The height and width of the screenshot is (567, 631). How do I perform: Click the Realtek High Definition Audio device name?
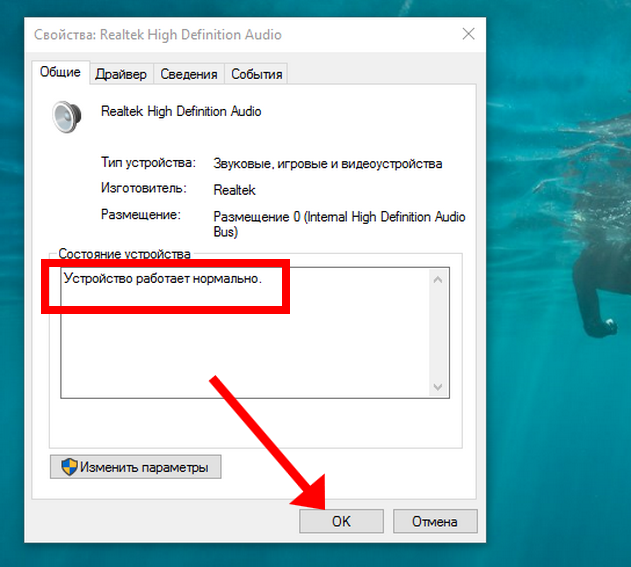point(181,112)
